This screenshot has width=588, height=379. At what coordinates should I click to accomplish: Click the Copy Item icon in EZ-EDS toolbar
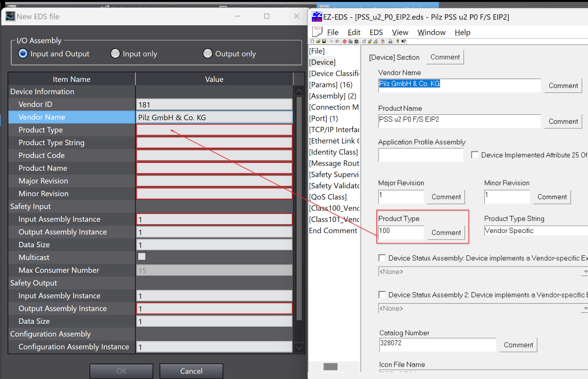351,41
